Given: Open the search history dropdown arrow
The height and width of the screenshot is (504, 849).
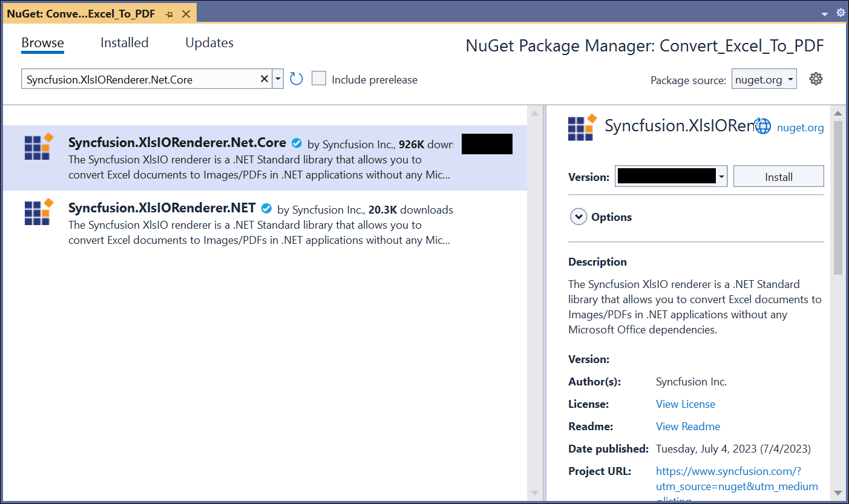Looking at the screenshot, I should (x=278, y=79).
